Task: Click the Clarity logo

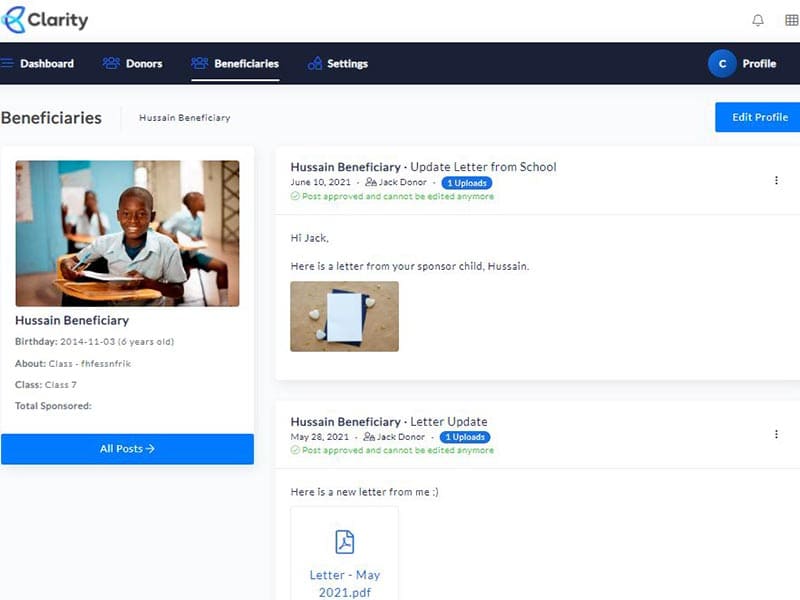Action: (45, 19)
